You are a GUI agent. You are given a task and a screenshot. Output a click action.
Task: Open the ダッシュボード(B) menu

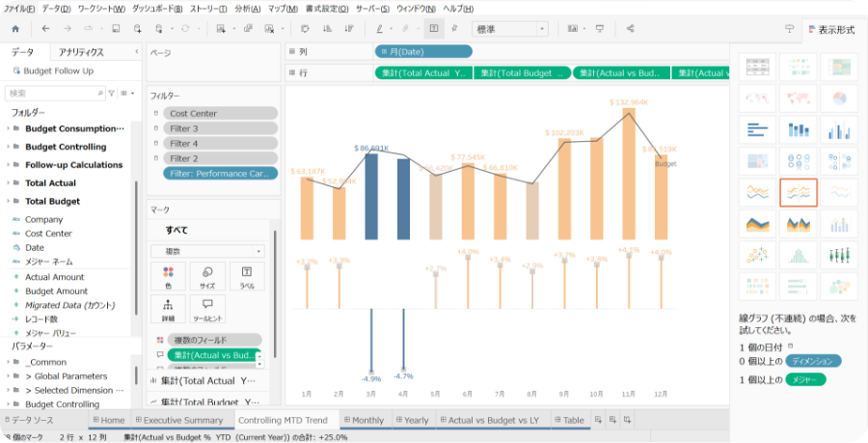pos(157,9)
